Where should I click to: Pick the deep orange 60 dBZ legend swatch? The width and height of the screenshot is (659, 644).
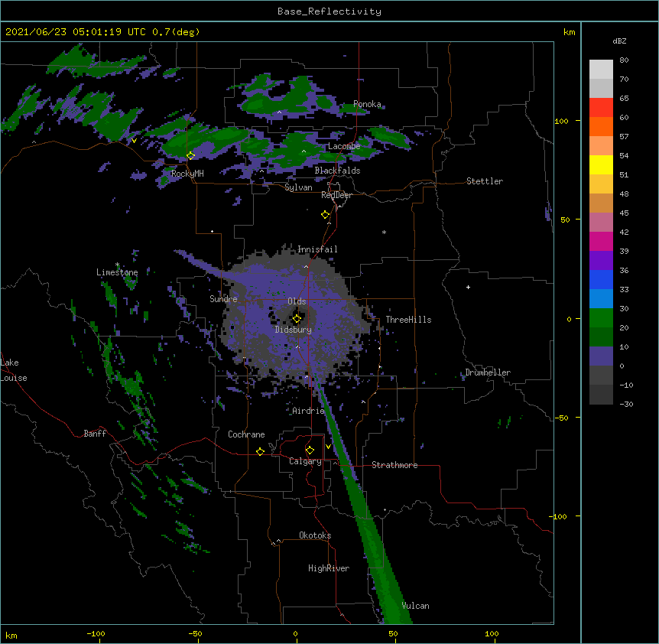click(601, 126)
